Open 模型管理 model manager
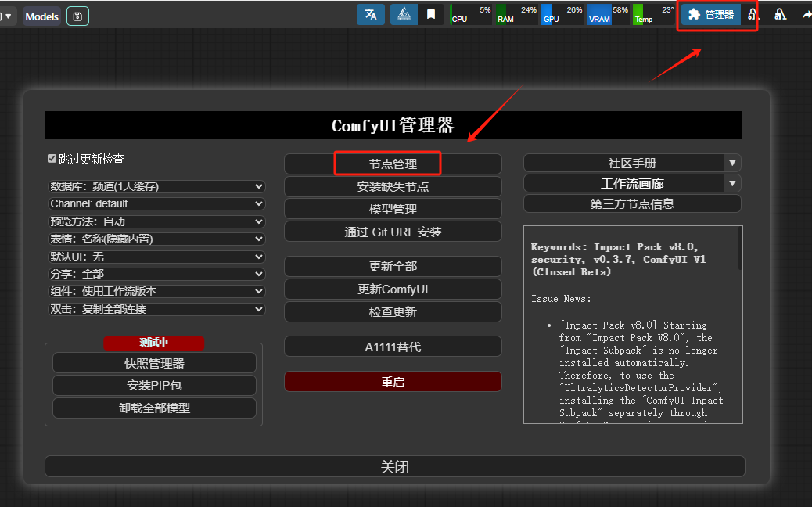 click(393, 209)
